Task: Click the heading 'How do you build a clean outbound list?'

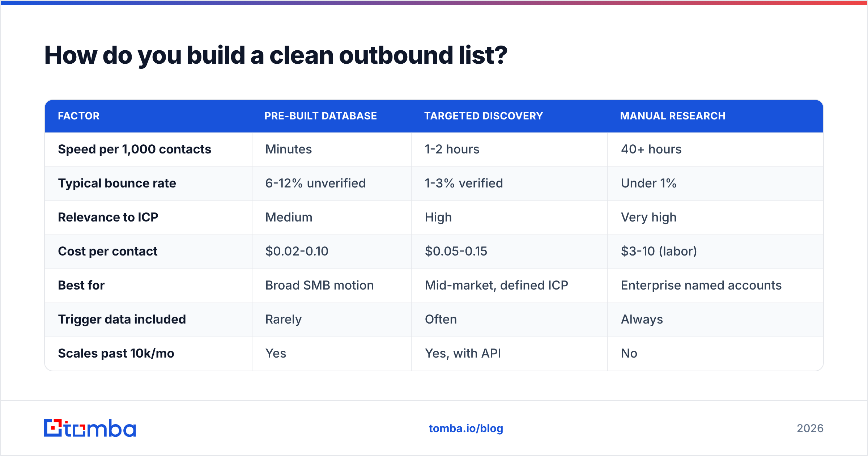Action: (x=276, y=55)
